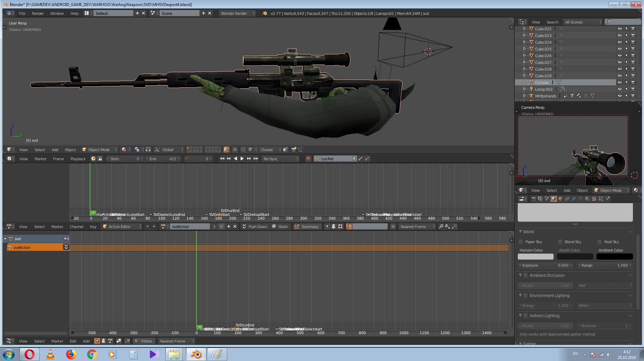Screen dimensions: 644x361
Task: Enable the Real Sky checkbox
Action: (x=600, y=242)
